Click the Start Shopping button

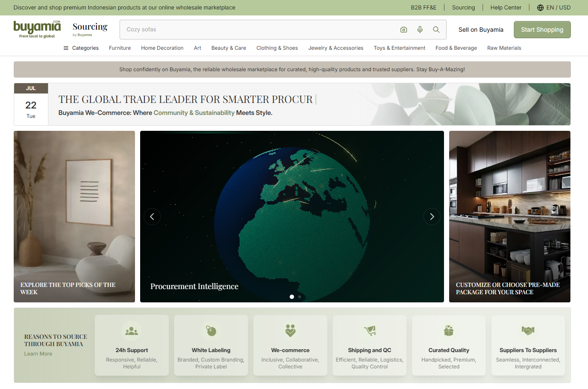542,30
